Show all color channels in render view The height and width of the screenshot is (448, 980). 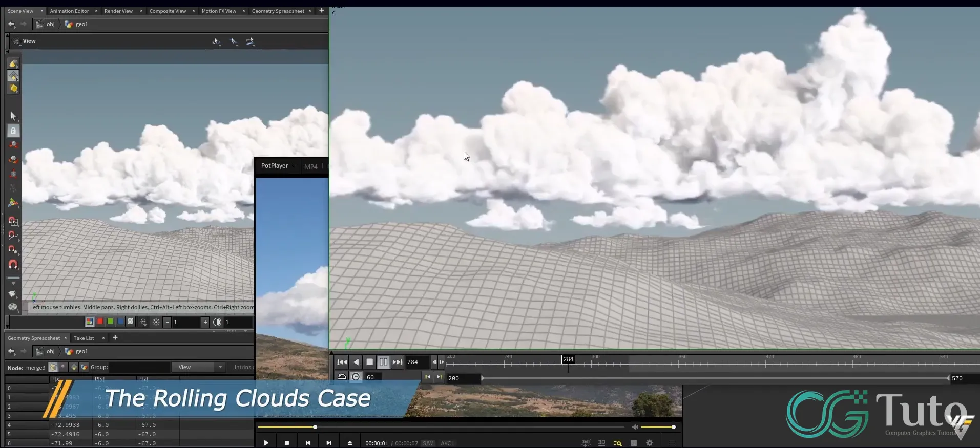[89, 322]
